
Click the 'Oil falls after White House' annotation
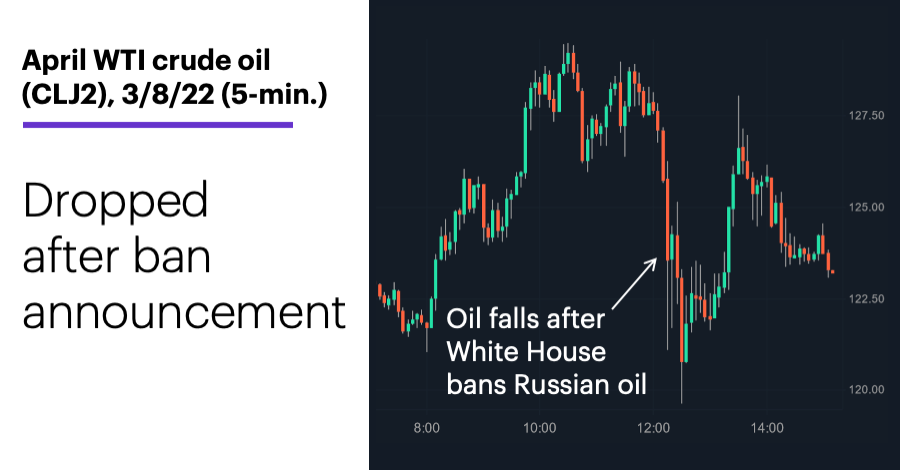(x=526, y=335)
